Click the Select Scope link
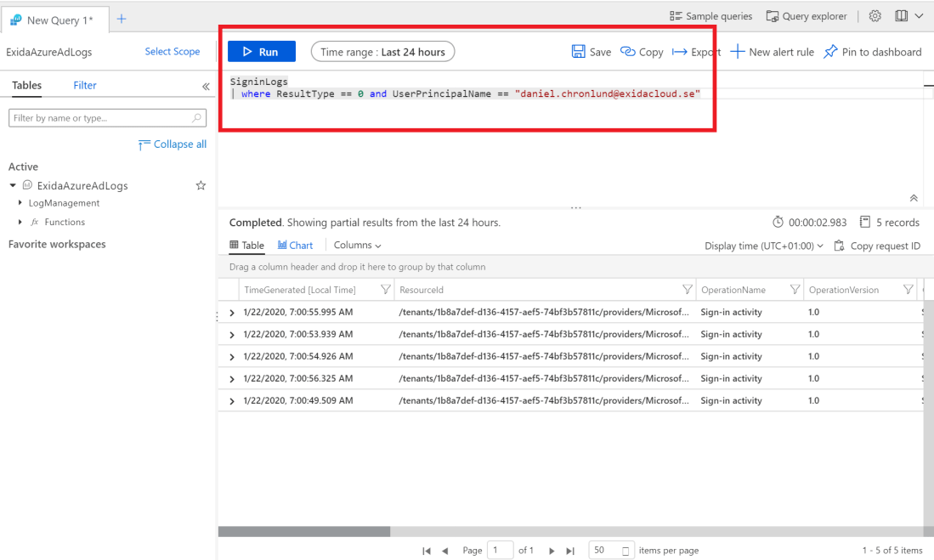Screen dimensions: 934x560 click(172, 52)
